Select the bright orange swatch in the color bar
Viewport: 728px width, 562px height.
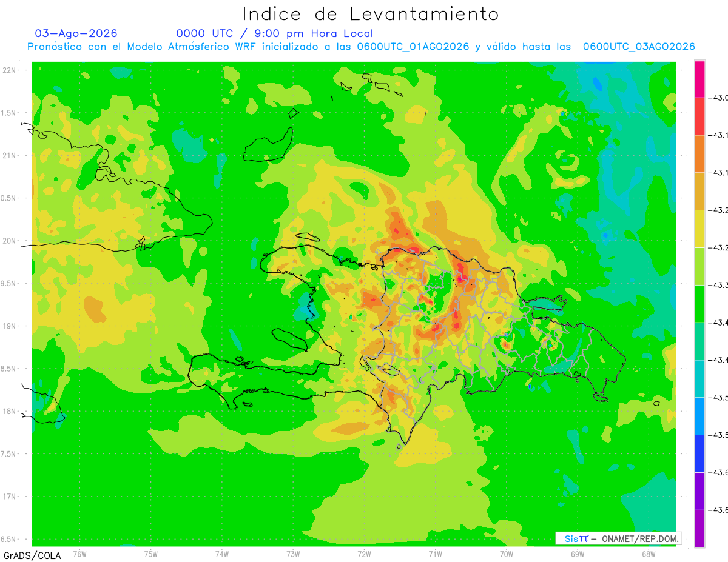[699, 154]
